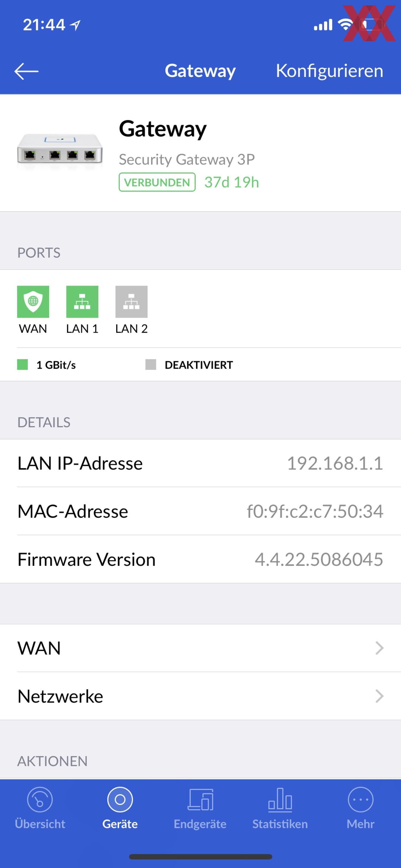401x868 pixels.
Task: Open the Netzwerke row
Action: click(200, 696)
